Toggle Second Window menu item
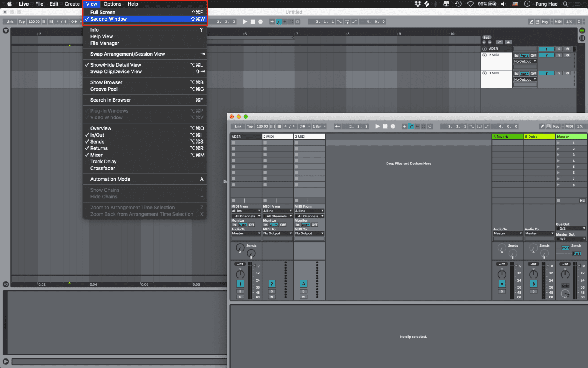 pos(145,19)
